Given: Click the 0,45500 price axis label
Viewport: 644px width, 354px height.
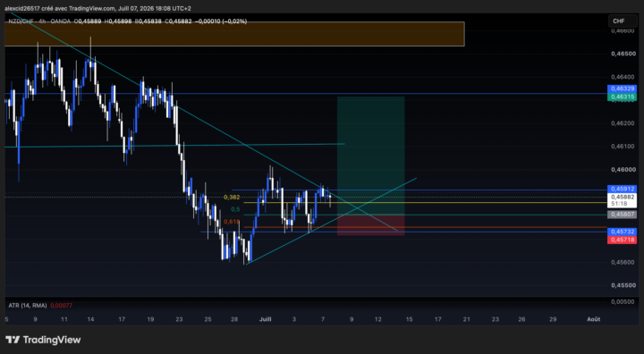Looking at the screenshot, I should coord(623,285).
